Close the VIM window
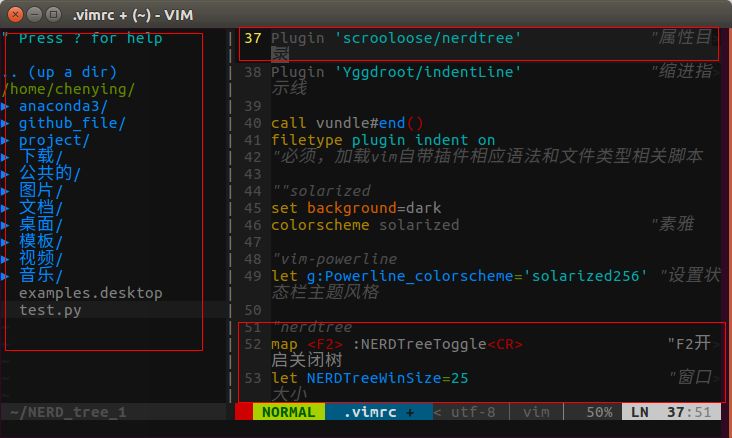 click(x=15, y=14)
